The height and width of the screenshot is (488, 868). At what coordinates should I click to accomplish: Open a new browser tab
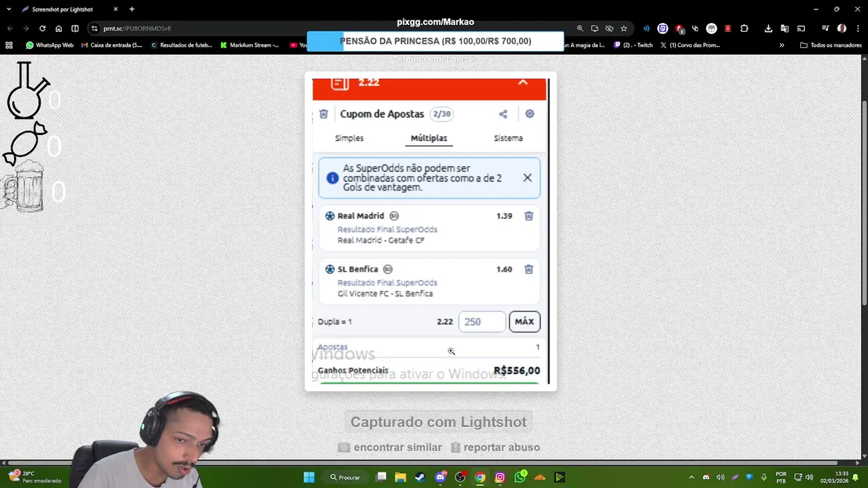point(132,9)
